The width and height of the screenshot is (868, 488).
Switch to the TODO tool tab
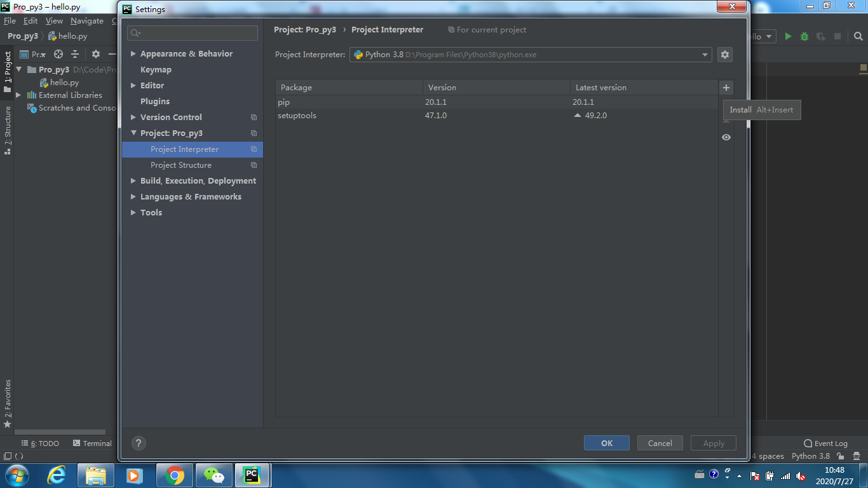[x=40, y=444]
